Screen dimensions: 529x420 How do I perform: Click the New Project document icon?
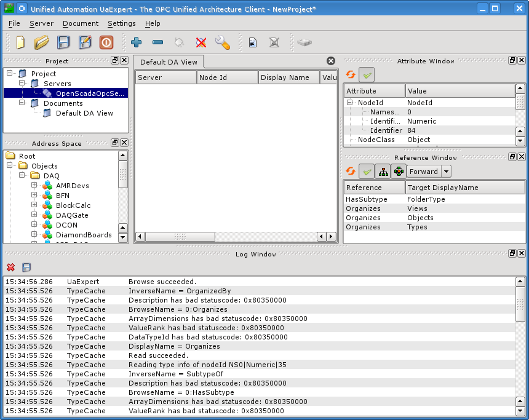(21, 42)
